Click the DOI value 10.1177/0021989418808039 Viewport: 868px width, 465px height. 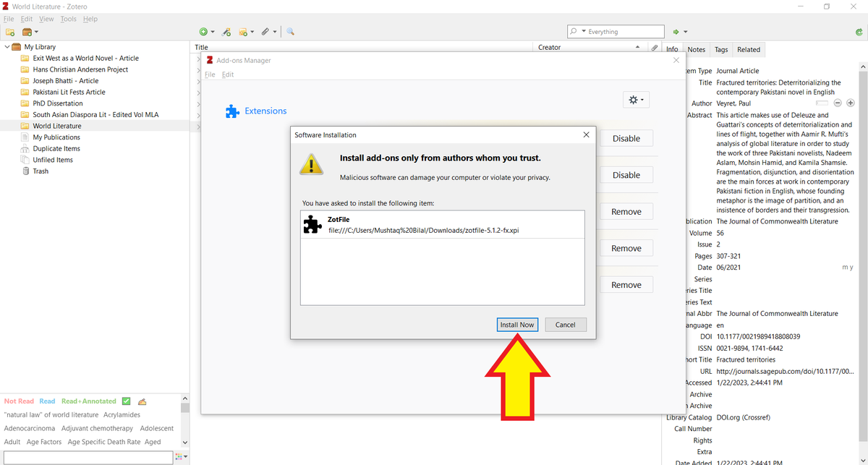[x=758, y=337]
